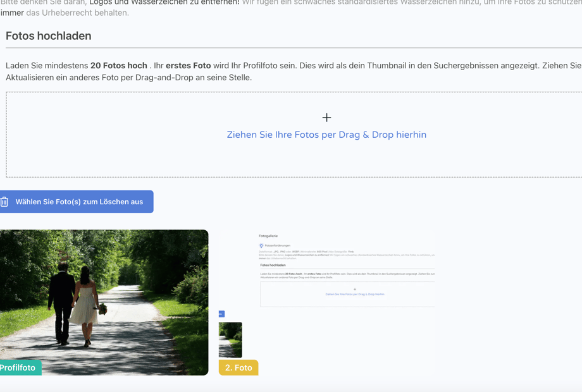Click 'Ziehen Sie Ihre Fotos per Drag & Drop hierhin'
The height and width of the screenshot is (392, 582).
326,135
